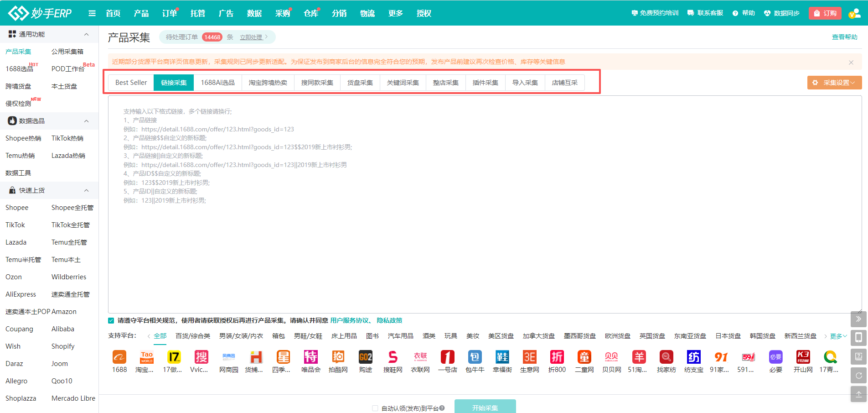Choose the 必要 platform icon
The image size is (868, 413).
776,356
